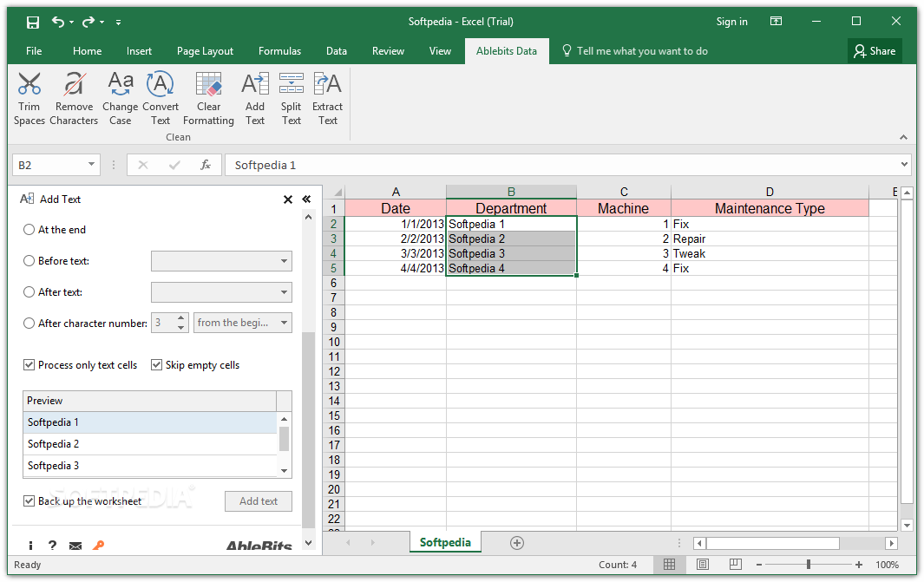Click the email envelope icon
The image size is (924, 582).
pyautogui.click(x=75, y=546)
